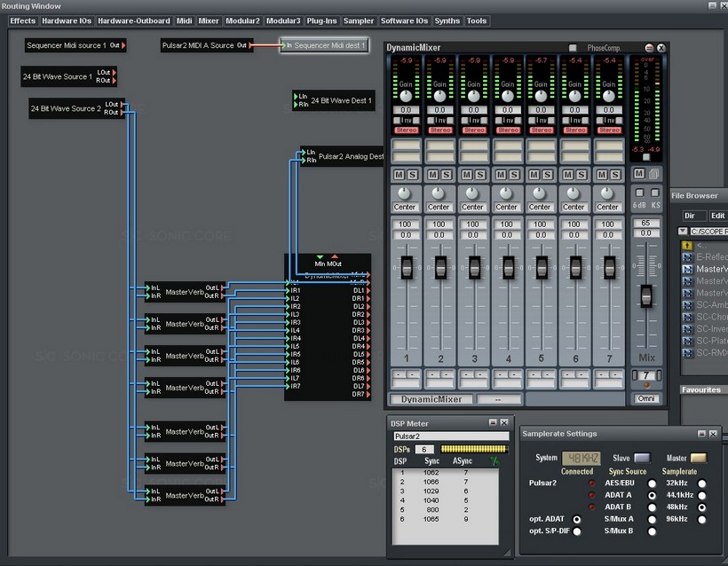Open the Modular3 menu

[282, 21]
